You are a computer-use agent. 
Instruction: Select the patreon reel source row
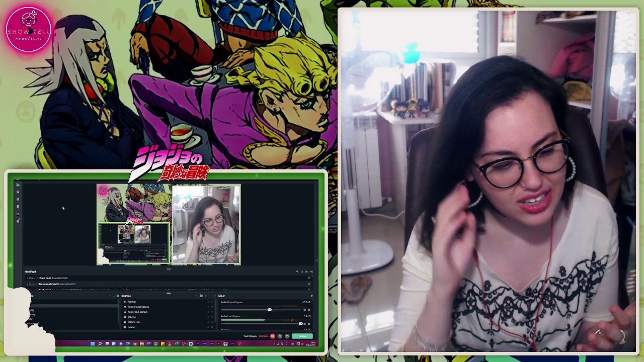pos(168,322)
